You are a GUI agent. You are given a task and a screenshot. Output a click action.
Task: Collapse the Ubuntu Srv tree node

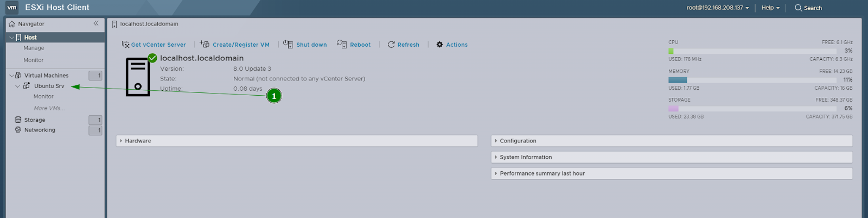pyautogui.click(x=17, y=86)
